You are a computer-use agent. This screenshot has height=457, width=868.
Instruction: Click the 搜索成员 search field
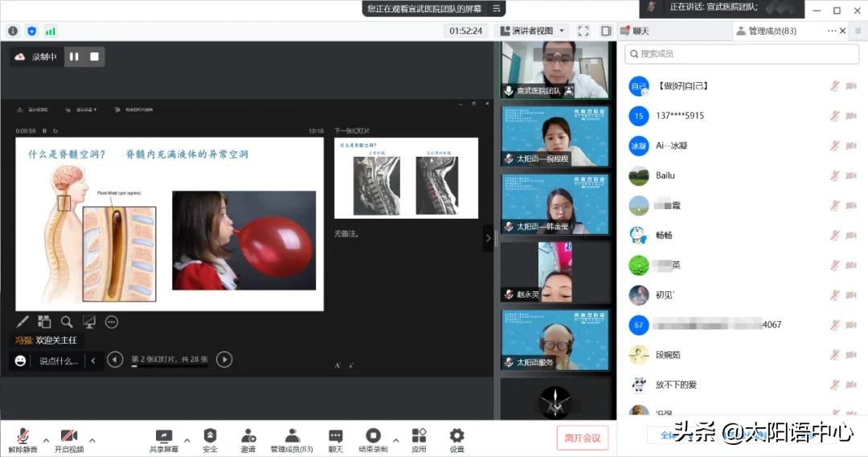click(741, 54)
